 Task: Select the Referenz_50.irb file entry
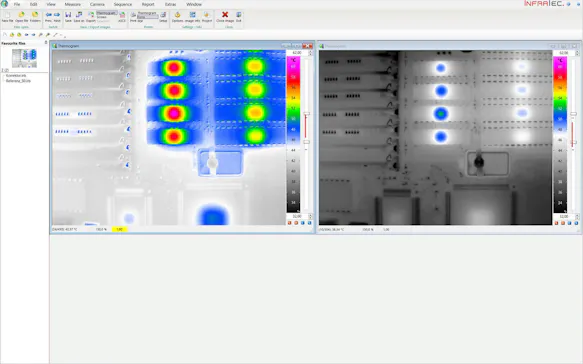click(18, 81)
